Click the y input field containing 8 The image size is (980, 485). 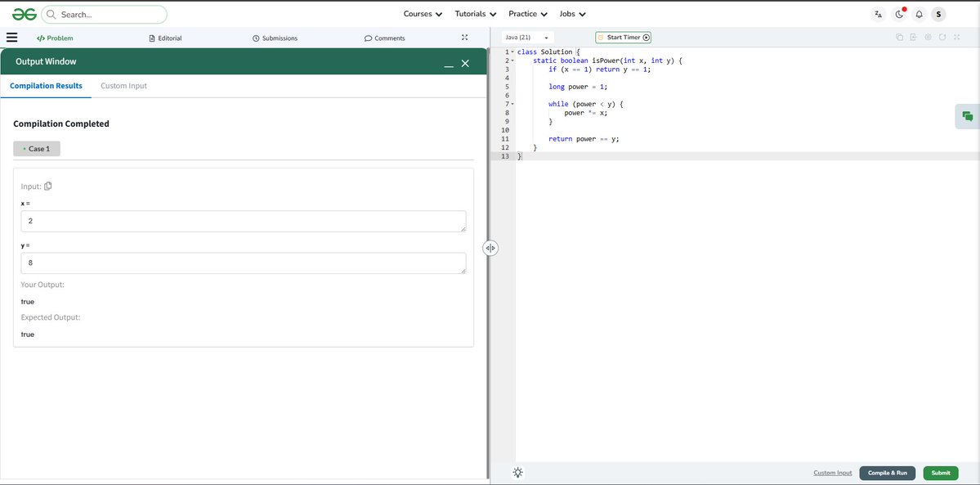tap(243, 263)
